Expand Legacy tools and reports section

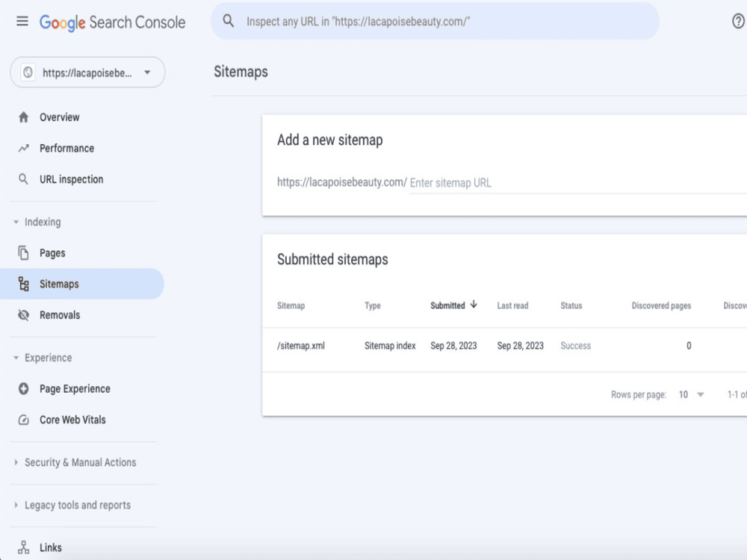point(16,505)
